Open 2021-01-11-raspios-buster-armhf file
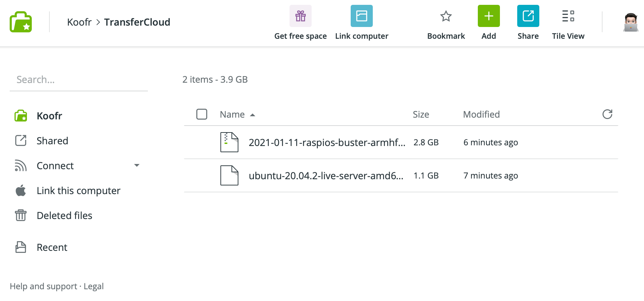The width and height of the screenshot is (644, 301). [x=327, y=143]
